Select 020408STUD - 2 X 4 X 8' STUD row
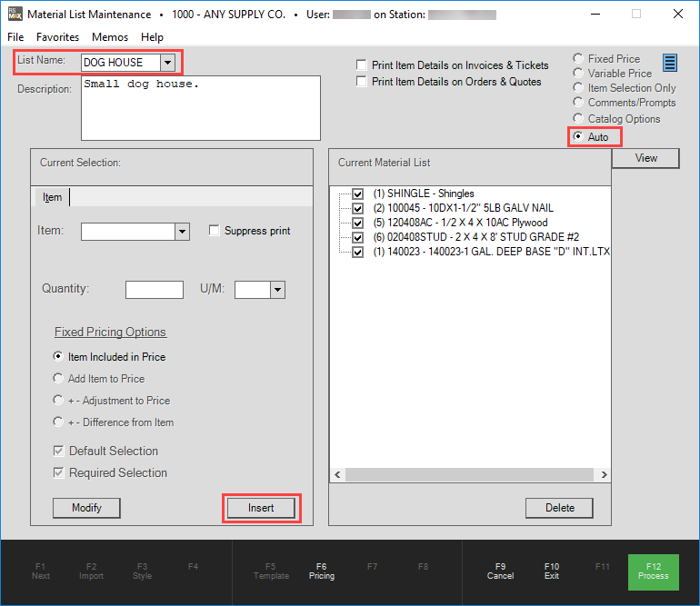This screenshot has width=700, height=606. [475, 237]
